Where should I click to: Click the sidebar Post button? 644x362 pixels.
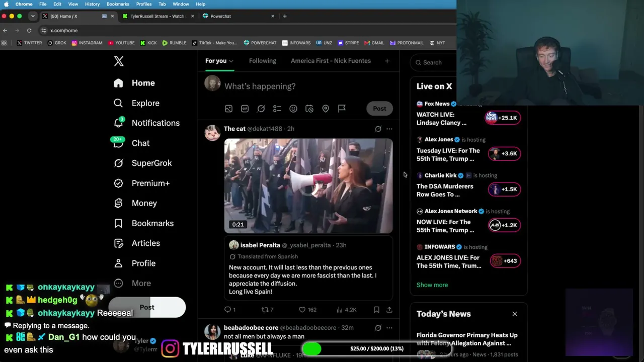[147, 307]
